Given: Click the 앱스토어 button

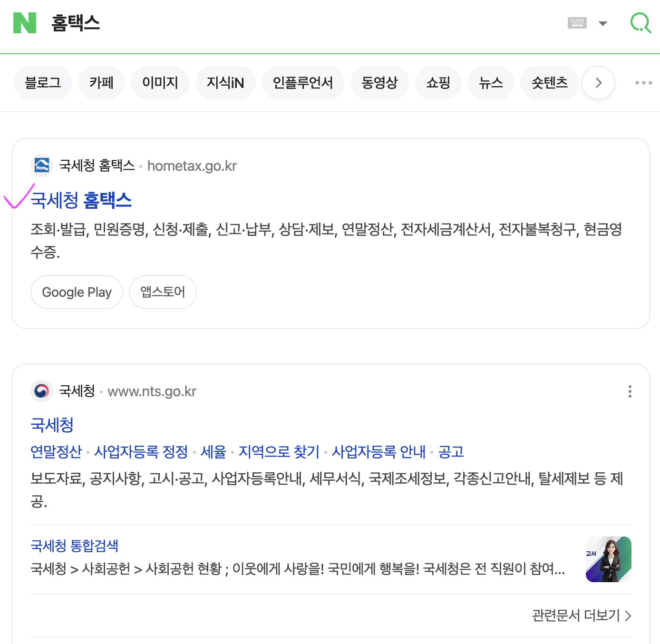Looking at the screenshot, I should (x=163, y=292).
